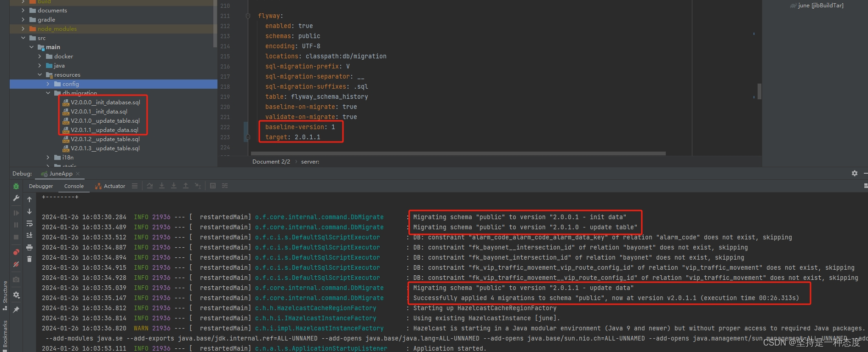Expand the docker folder
868x352 pixels.
point(40,56)
